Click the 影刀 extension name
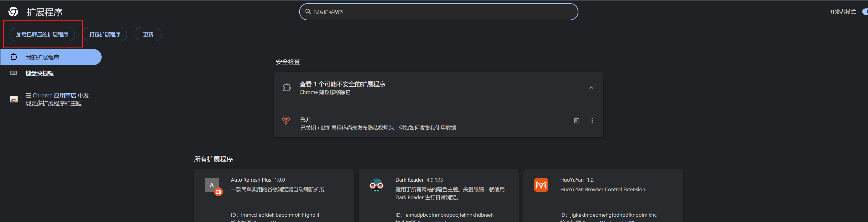Viewport: 868px width, 222px height. pyautogui.click(x=305, y=120)
